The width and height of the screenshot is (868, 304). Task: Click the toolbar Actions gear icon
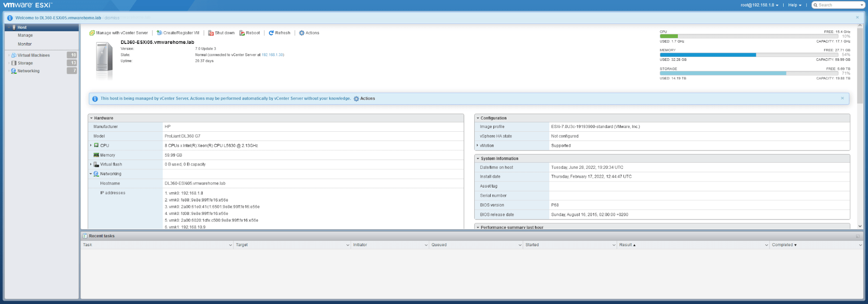click(302, 33)
